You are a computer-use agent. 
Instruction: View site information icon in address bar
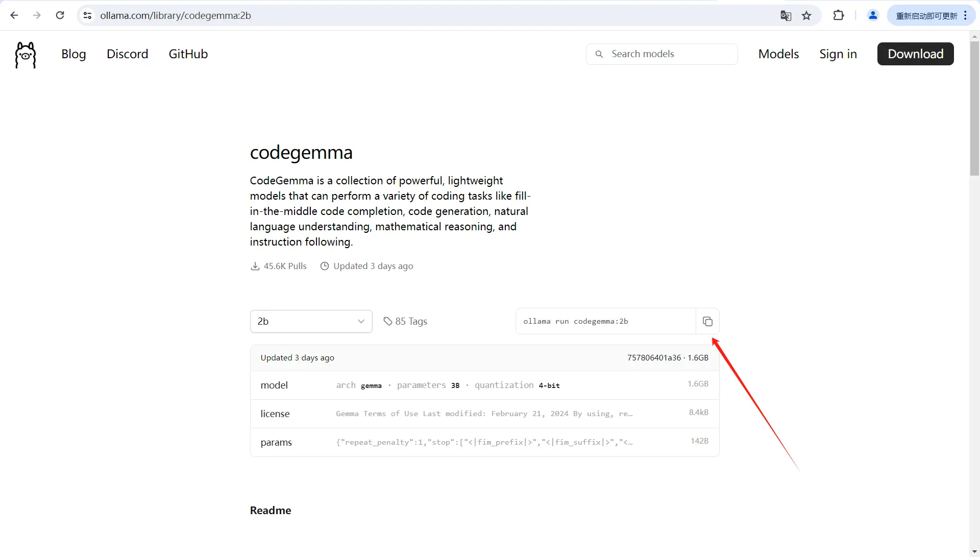87,15
